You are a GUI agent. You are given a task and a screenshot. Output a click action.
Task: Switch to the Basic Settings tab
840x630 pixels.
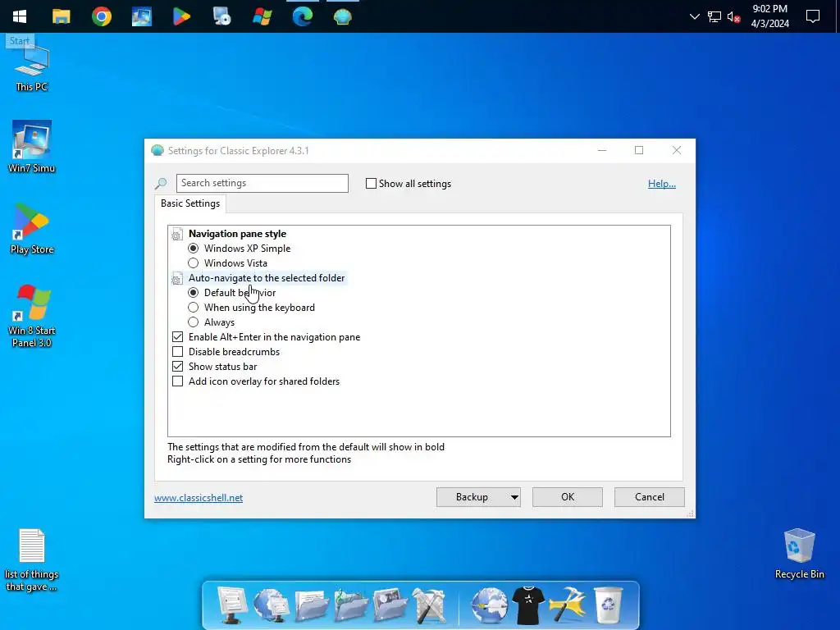click(190, 203)
